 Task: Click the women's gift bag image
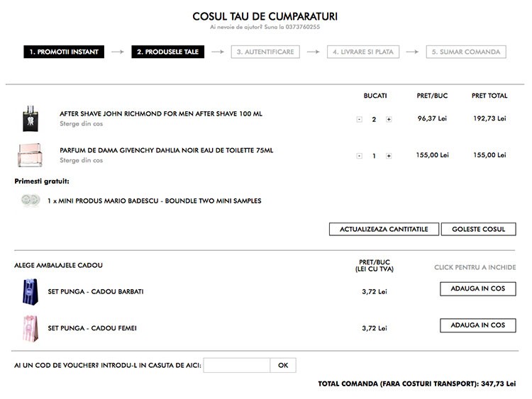(x=29, y=327)
